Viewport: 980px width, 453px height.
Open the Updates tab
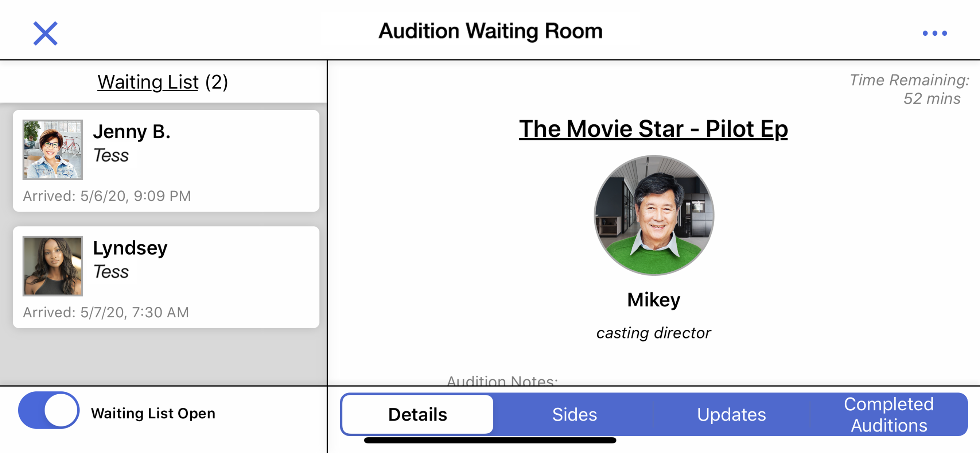point(731,414)
